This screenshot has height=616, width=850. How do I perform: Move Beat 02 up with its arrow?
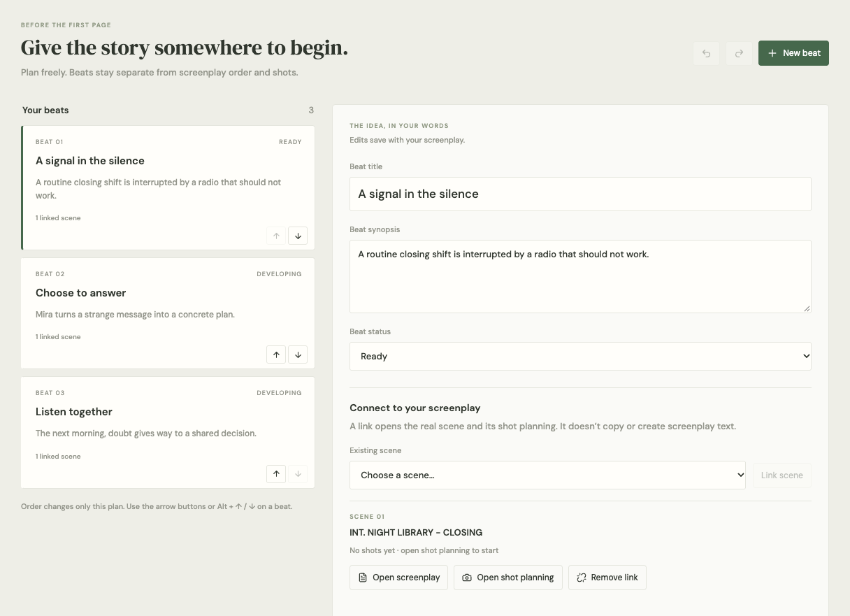pyautogui.click(x=276, y=354)
